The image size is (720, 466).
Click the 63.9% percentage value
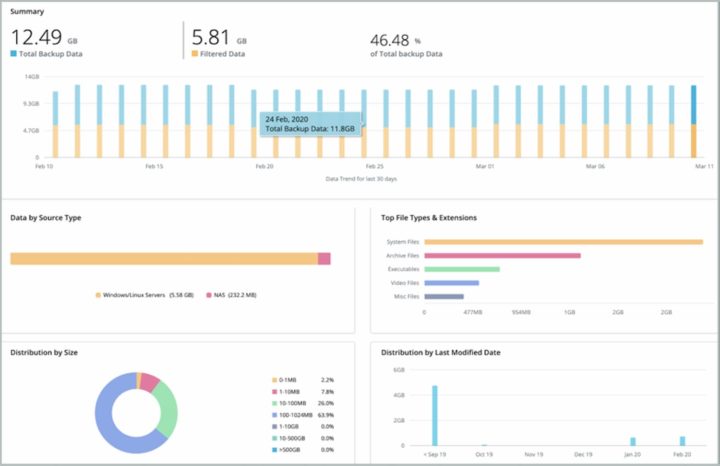326,415
